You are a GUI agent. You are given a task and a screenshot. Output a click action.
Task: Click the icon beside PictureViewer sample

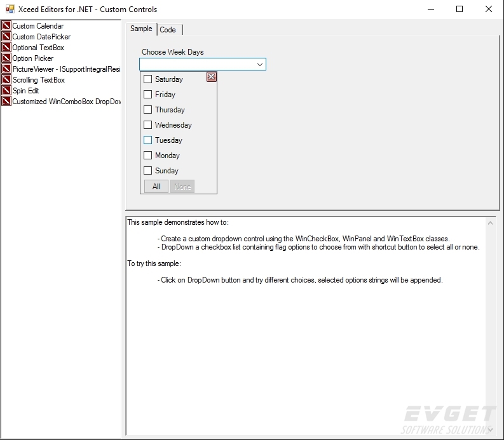click(x=6, y=69)
